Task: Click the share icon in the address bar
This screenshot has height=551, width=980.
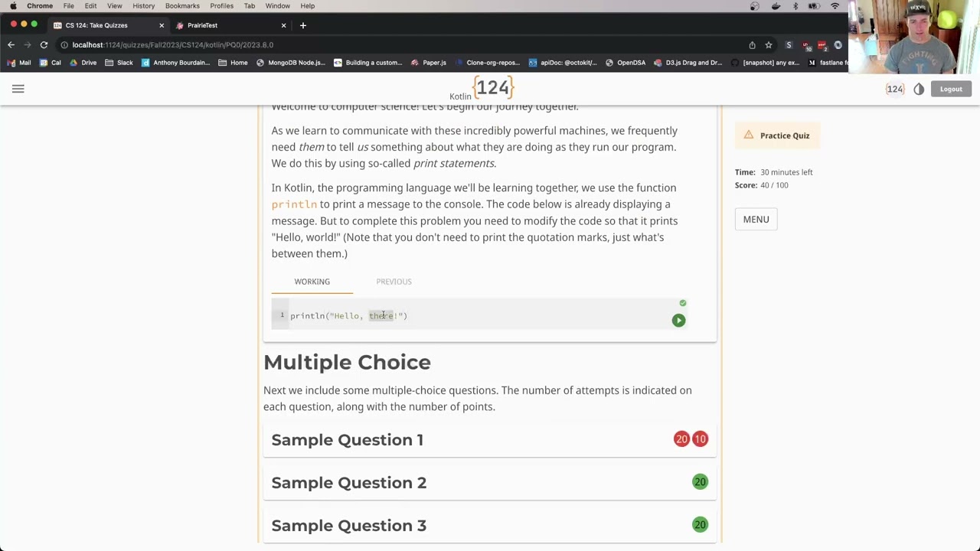Action: click(752, 45)
